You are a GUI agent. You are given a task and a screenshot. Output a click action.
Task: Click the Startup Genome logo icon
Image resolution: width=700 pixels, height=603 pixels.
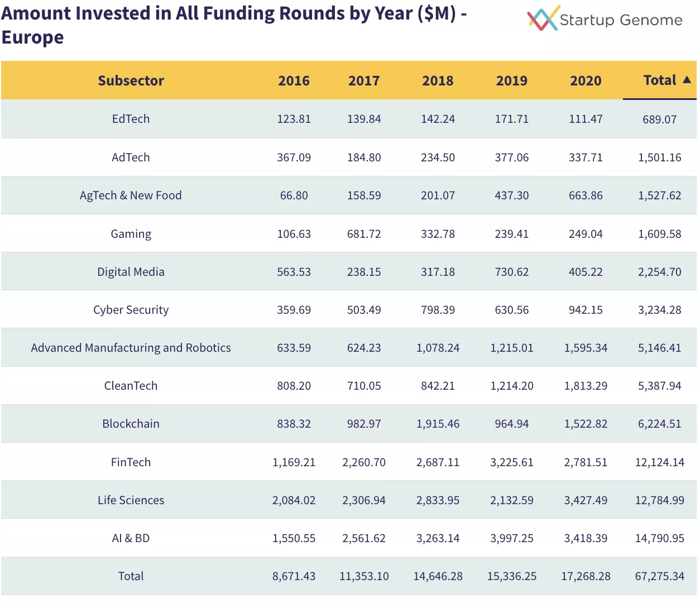click(543, 18)
